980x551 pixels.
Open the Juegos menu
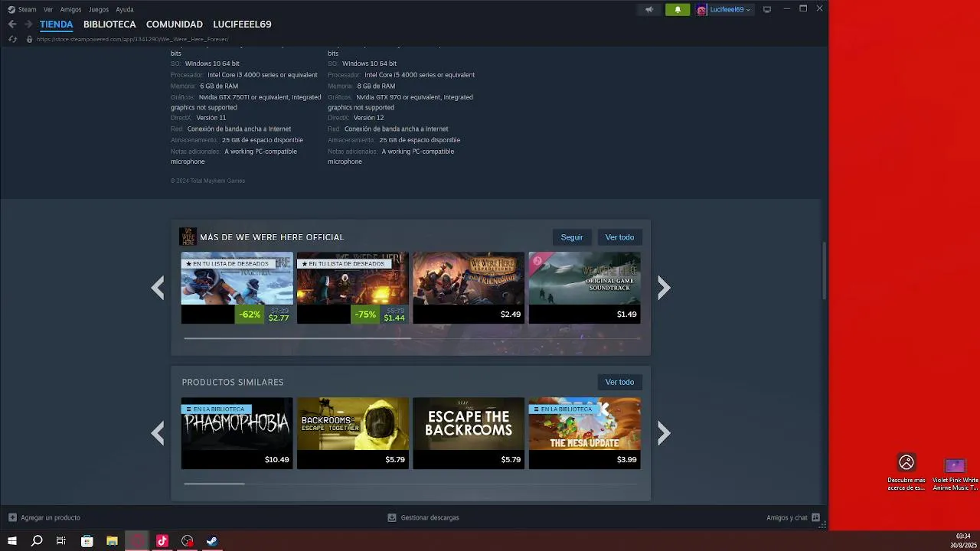99,10
